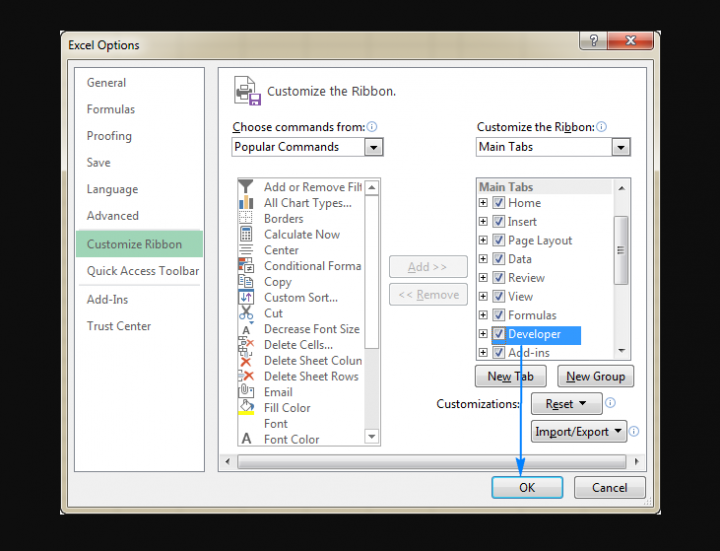720x551 pixels.
Task: Click the Calculate Now calculator icon
Action: click(246, 234)
